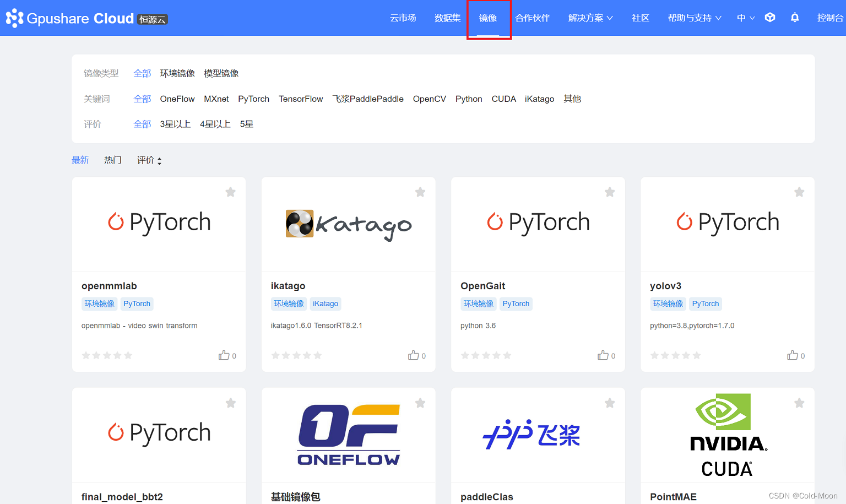Favorite the ikatago image with its star
The width and height of the screenshot is (846, 504).
point(420,192)
